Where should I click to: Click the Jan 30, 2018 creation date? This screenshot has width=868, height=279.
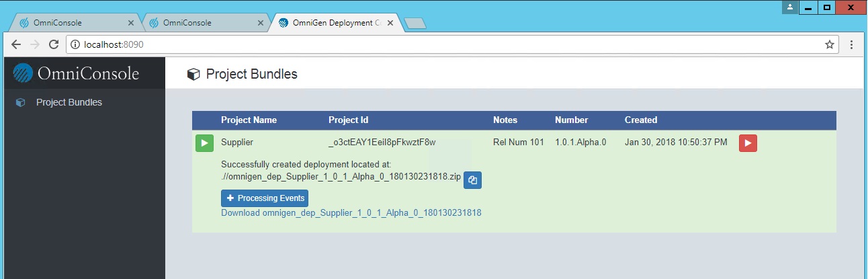tap(676, 143)
